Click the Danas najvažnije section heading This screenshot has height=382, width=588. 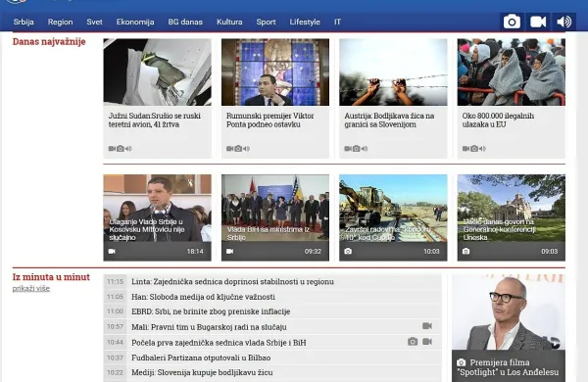49,41
